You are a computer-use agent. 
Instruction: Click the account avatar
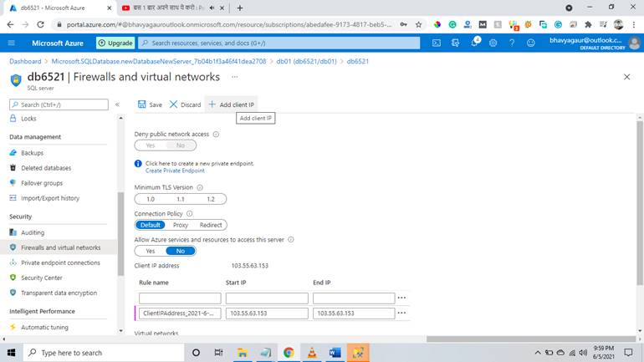635,43
